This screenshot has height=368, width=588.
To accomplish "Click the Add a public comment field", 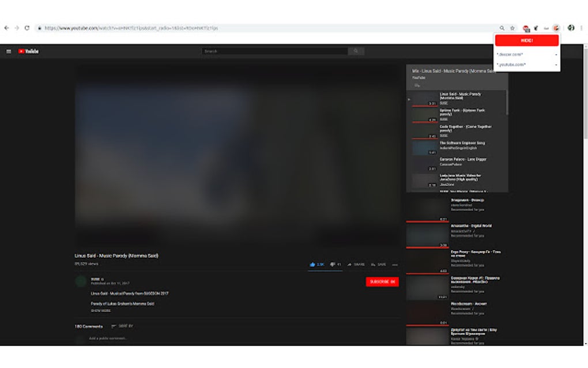I will coord(108,339).
